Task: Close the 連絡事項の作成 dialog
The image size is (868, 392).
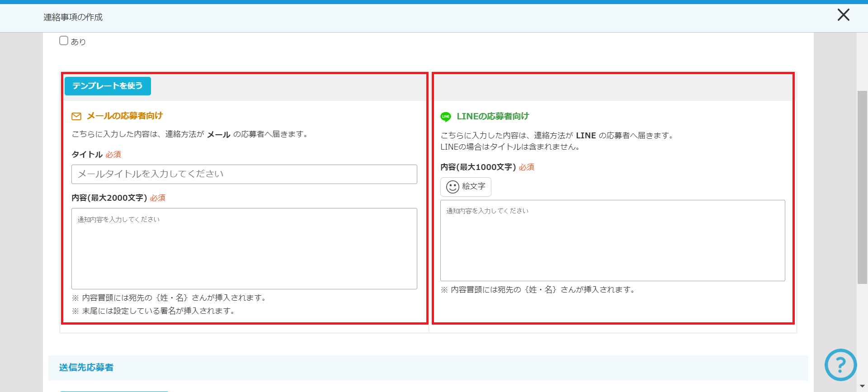Action: 843,15
